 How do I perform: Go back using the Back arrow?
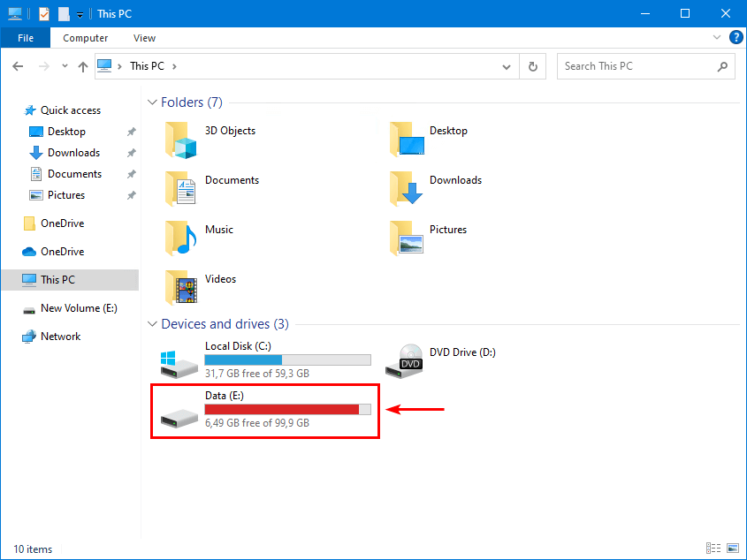(18, 66)
